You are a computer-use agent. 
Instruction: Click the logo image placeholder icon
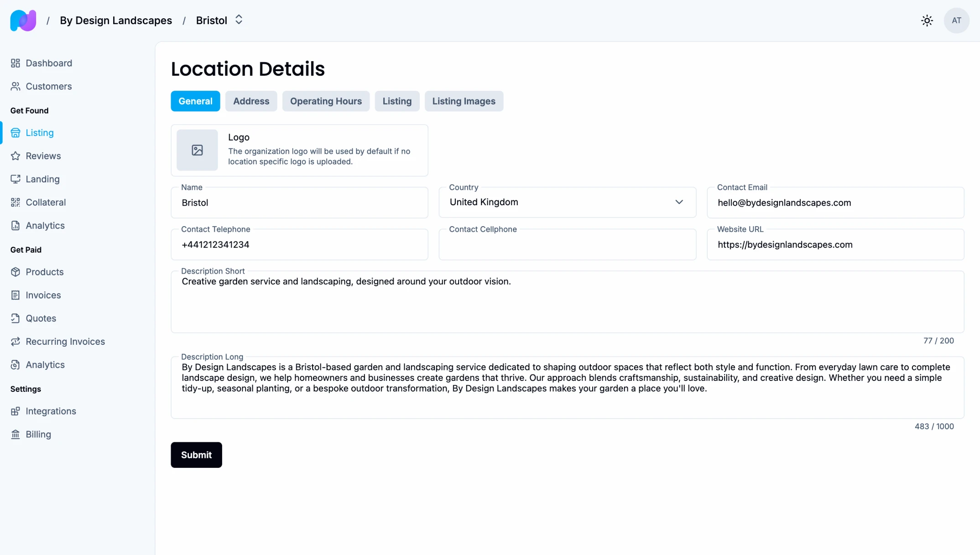click(x=197, y=150)
